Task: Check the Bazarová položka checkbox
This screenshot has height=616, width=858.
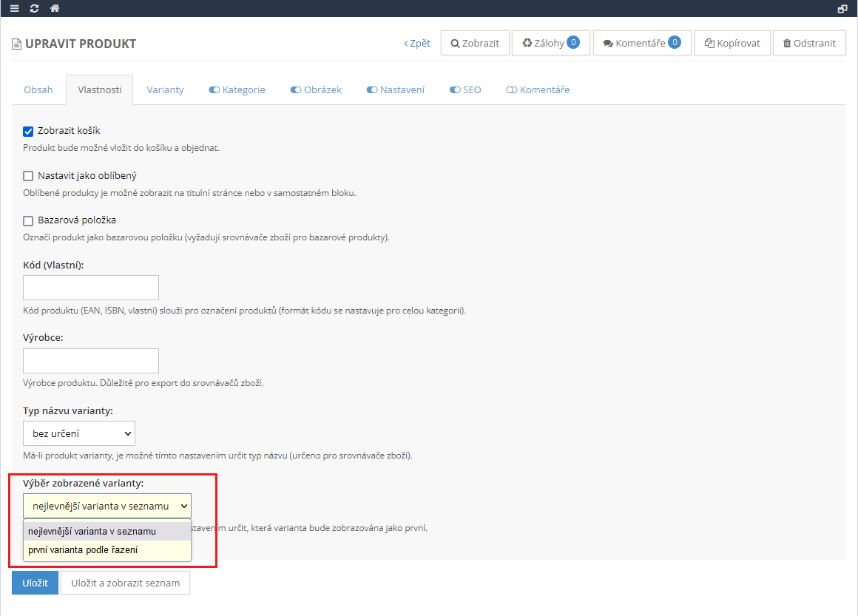Action: tap(29, 220)
